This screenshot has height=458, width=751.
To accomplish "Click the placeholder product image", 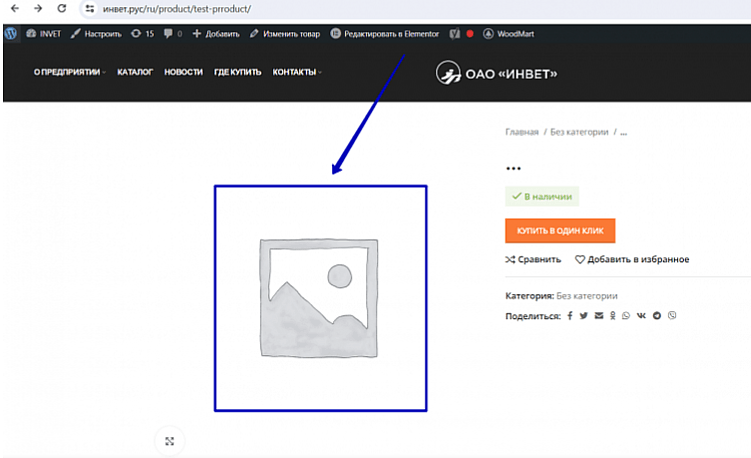I will 319,298.
